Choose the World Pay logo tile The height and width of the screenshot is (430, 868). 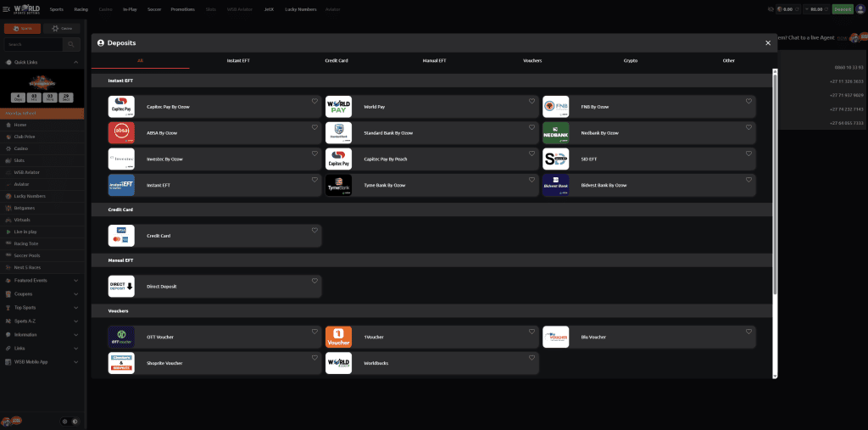pos(338,106)
